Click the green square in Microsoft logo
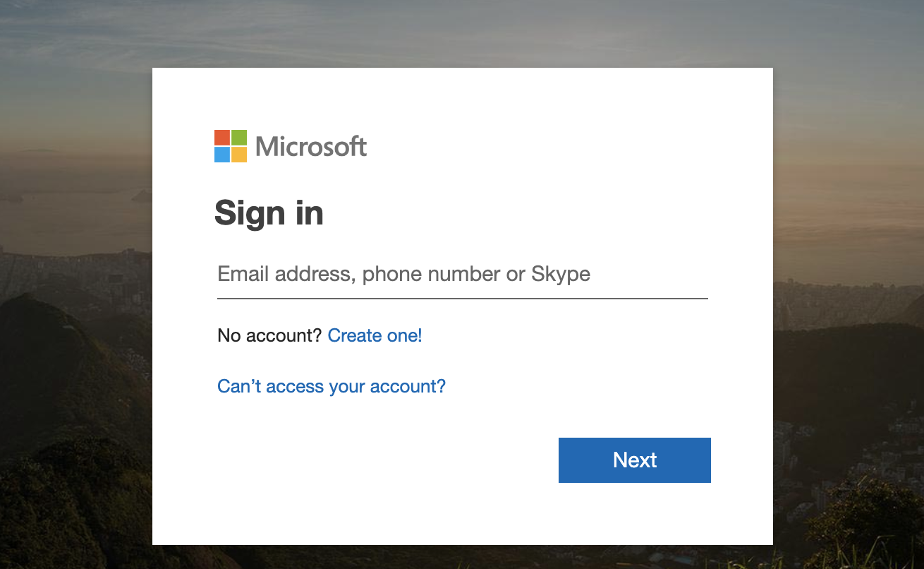 click(239, 138)
